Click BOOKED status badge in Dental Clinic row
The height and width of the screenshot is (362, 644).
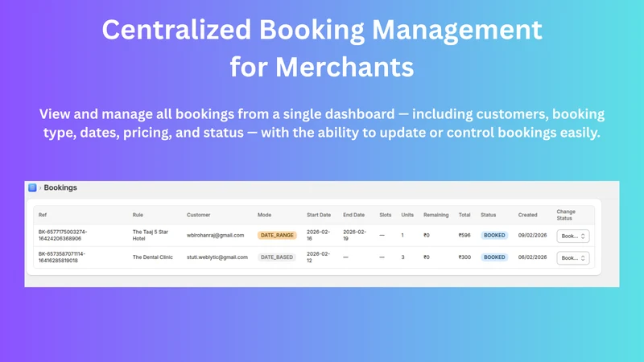[x=494, y=257]
